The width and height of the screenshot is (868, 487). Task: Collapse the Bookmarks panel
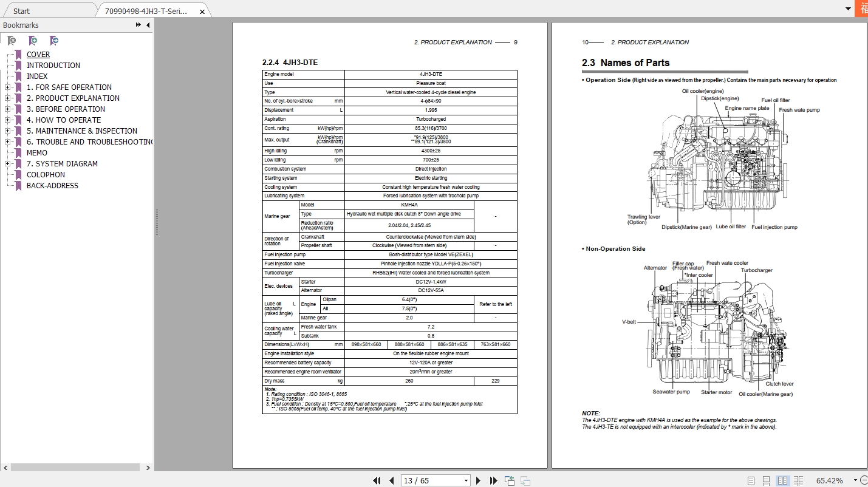click(148, 25)
